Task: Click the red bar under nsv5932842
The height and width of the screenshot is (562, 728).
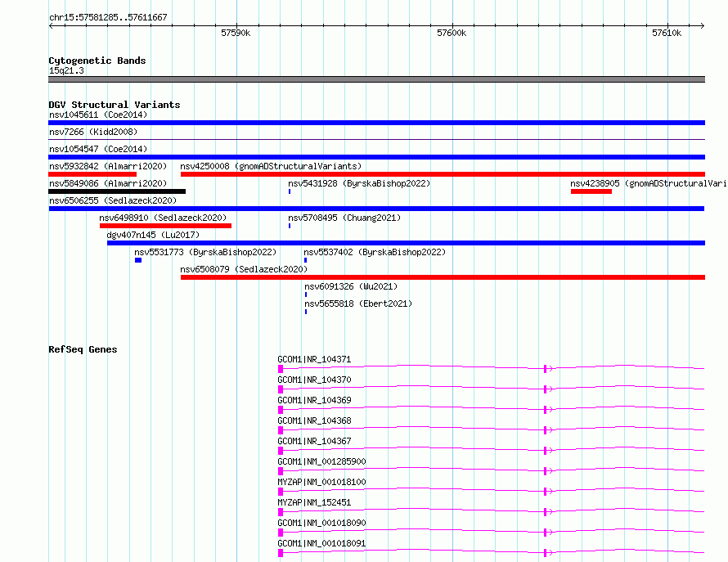Action: click(92, 174)
